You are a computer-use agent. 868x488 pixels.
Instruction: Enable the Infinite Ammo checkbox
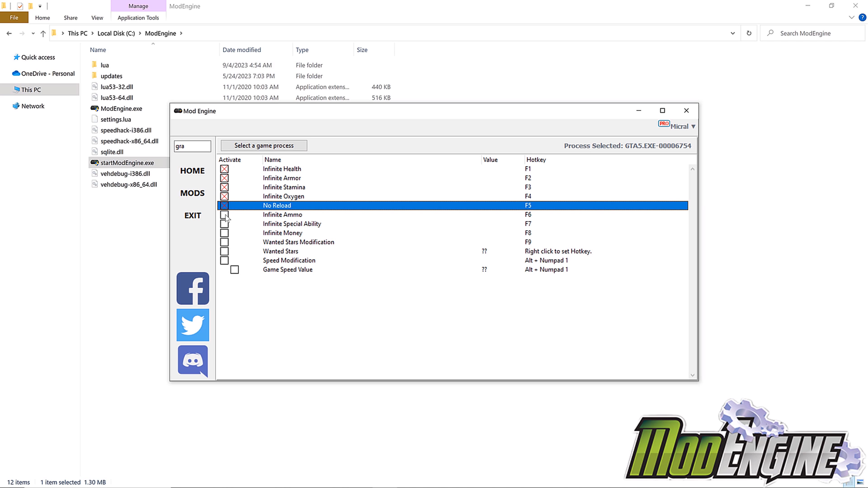click(x=224, y=215)
